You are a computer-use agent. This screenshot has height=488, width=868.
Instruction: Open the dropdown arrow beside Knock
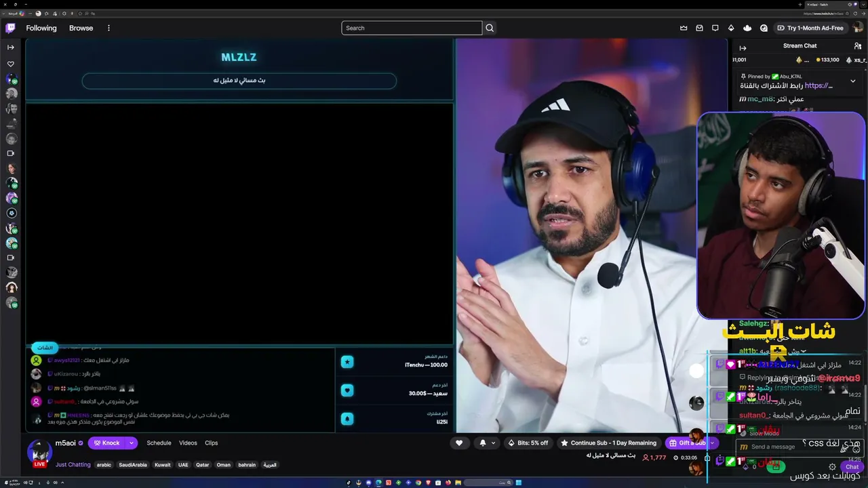(132, 443)
